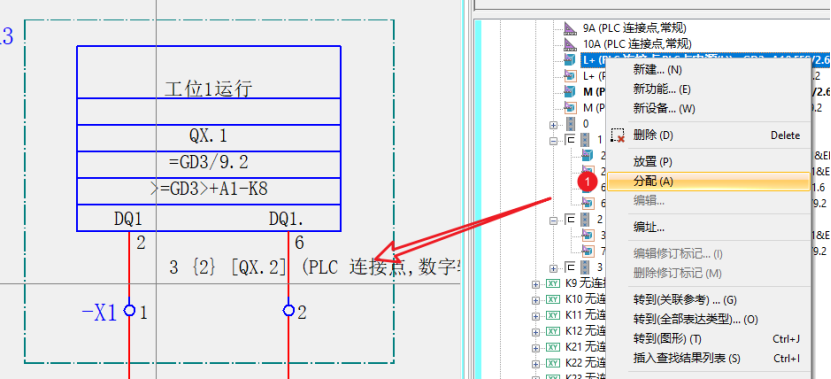The image size is (831, 379).
Task: Click the XY icon next to K12
Action: [553, 331]
